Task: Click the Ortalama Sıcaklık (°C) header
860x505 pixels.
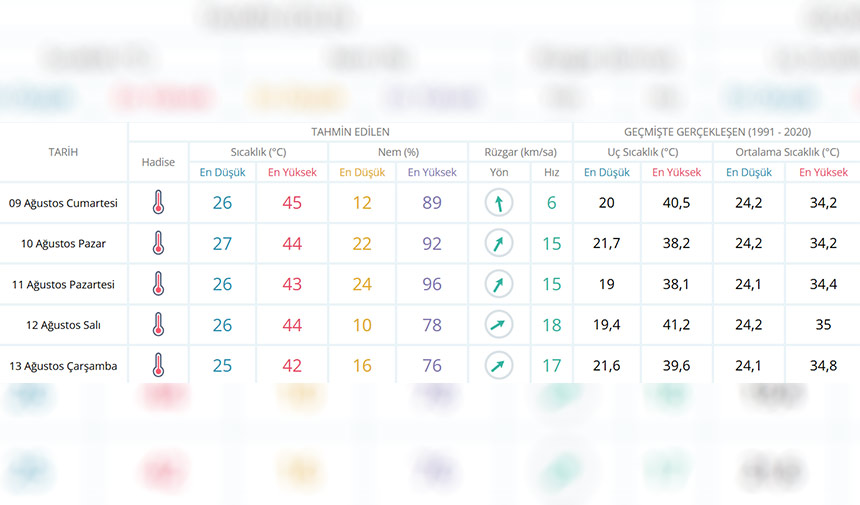Action: click(x=784, y=152)
